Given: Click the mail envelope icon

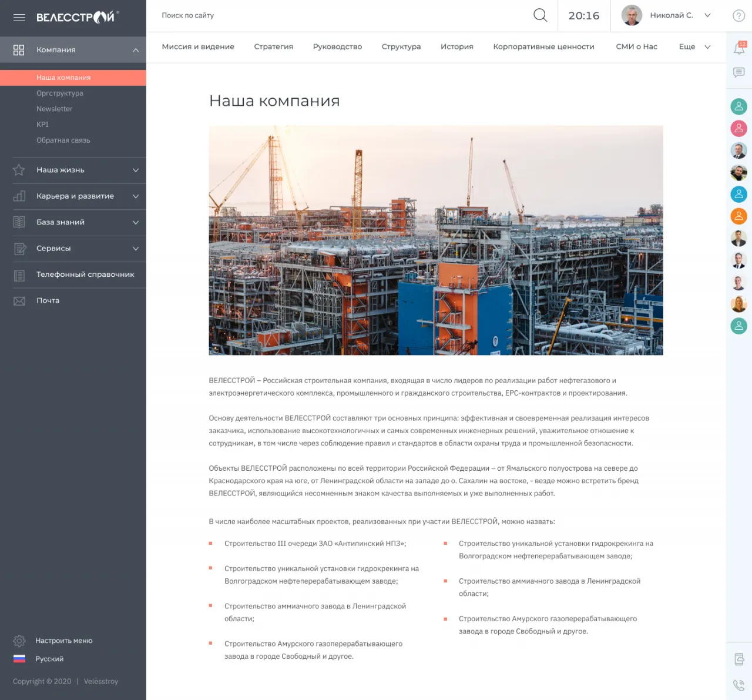Looking at the screenshot, I should point(19,301).
